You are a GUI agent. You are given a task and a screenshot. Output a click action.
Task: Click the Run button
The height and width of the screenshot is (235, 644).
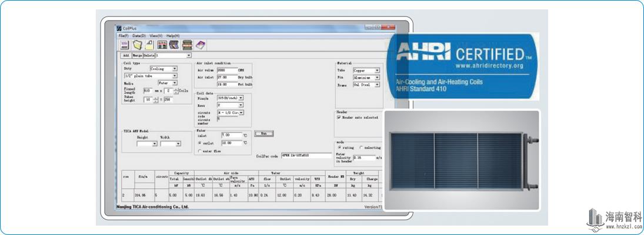(x=263, y=134)
